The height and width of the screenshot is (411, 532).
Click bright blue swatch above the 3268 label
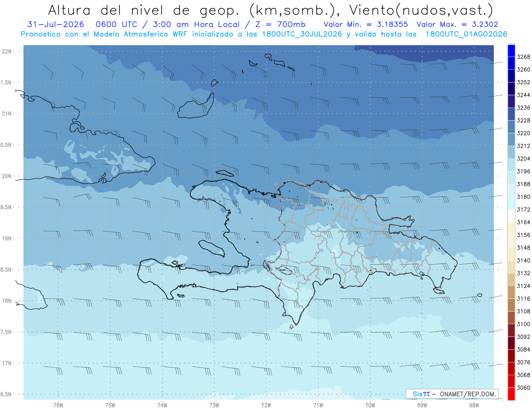click(x=511, y=51)
